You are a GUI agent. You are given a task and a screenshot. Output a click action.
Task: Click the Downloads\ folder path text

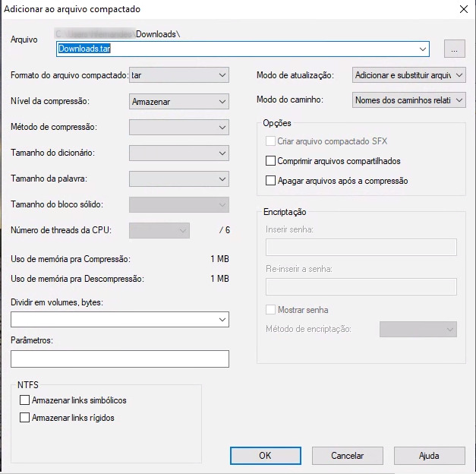coord(158,34)
